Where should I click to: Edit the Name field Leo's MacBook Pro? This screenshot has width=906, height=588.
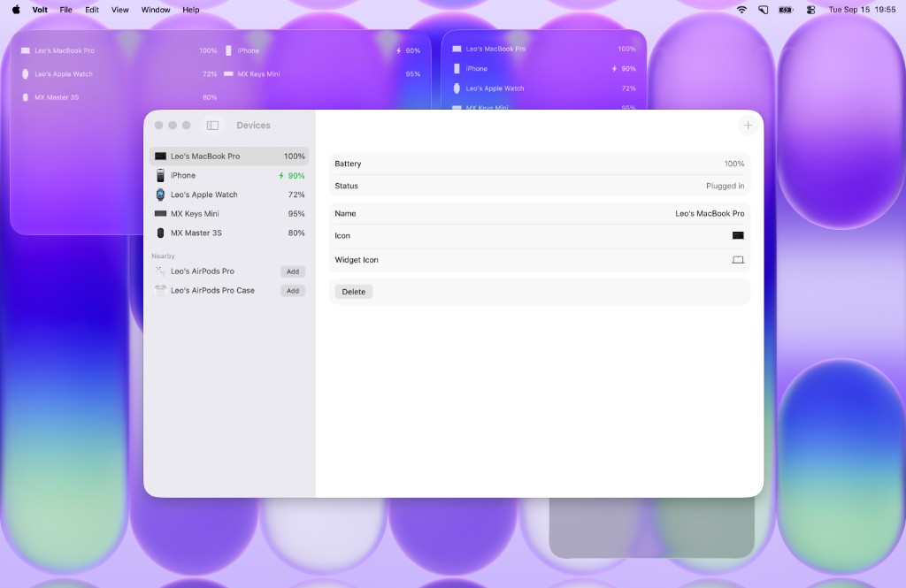pyautogui.click(x=710, y=214)
